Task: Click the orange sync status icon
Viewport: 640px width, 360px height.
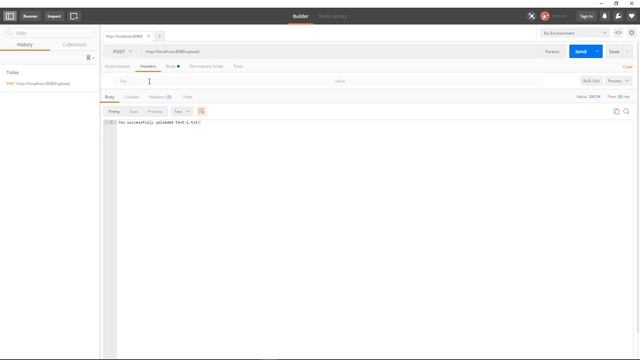Action: point(544,16)
